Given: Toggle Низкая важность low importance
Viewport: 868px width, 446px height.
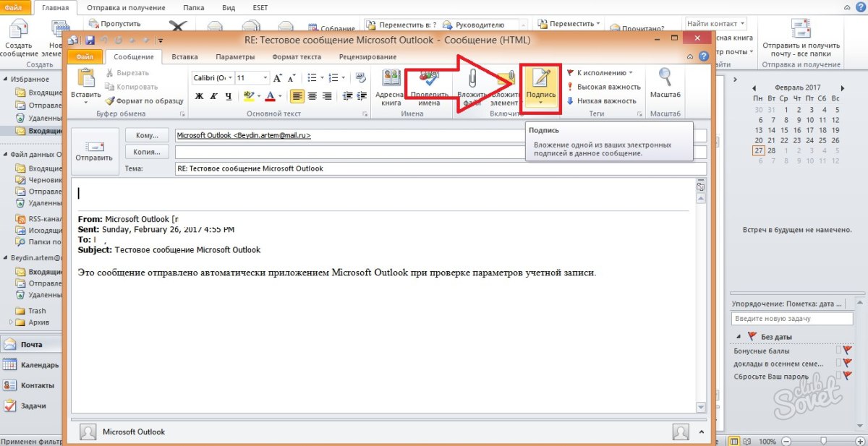Looking at the screenshot, I should click(x=602, y=101).
